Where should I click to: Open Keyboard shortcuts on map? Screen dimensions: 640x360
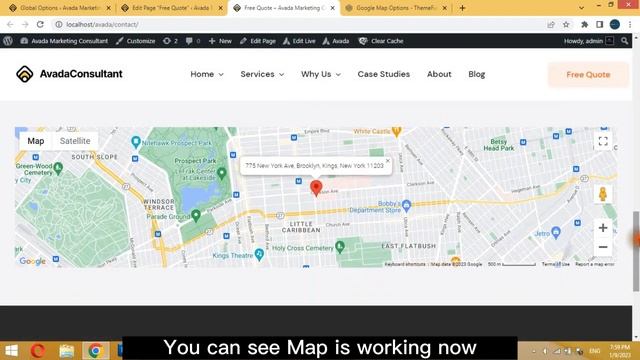[x=405, y=264]
